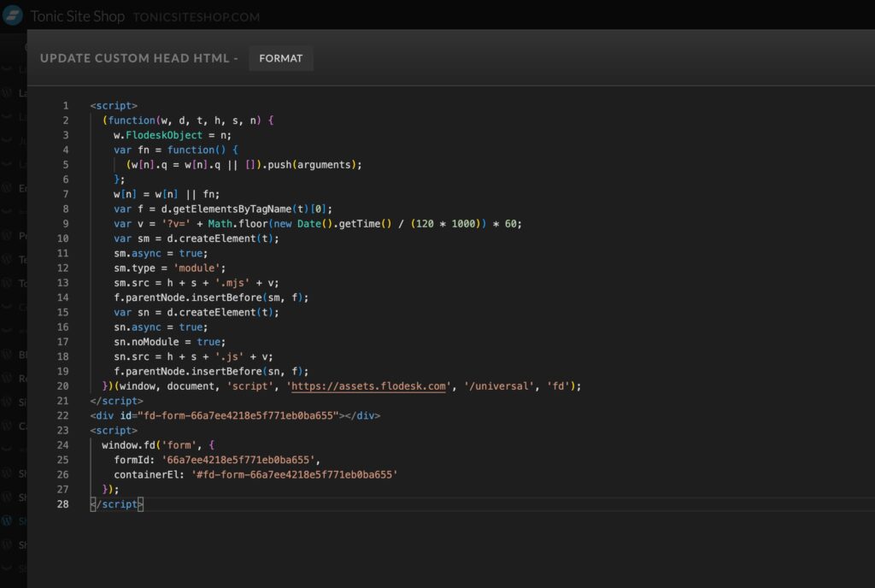Click the '.push(arguments);' code line
Screen dimensions: 875x588
[x=244, y=165]
